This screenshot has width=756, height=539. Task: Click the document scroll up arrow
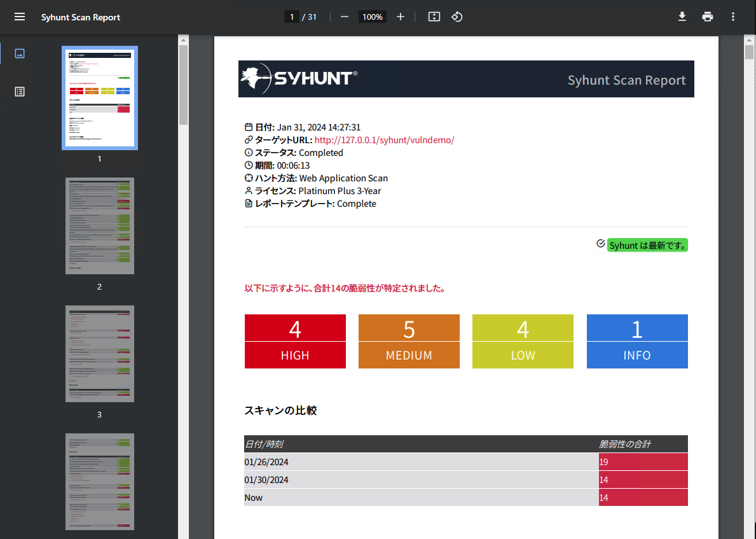749,39
